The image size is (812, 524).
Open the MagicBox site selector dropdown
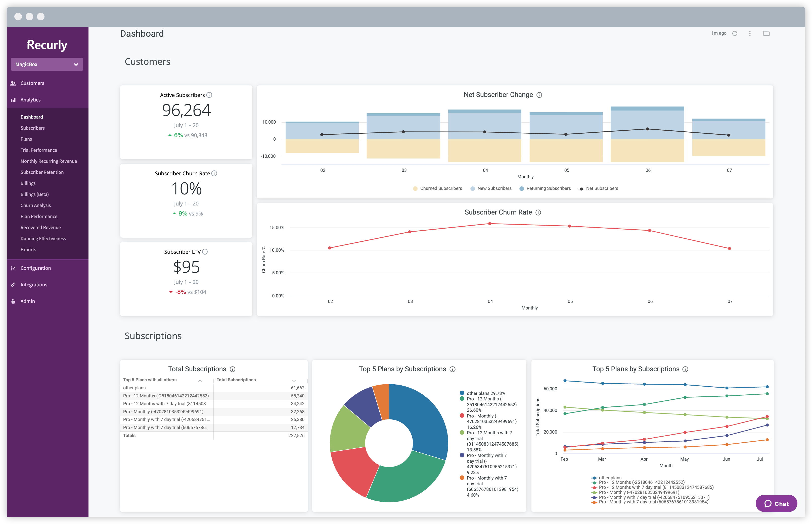click(x=47, y=64)
